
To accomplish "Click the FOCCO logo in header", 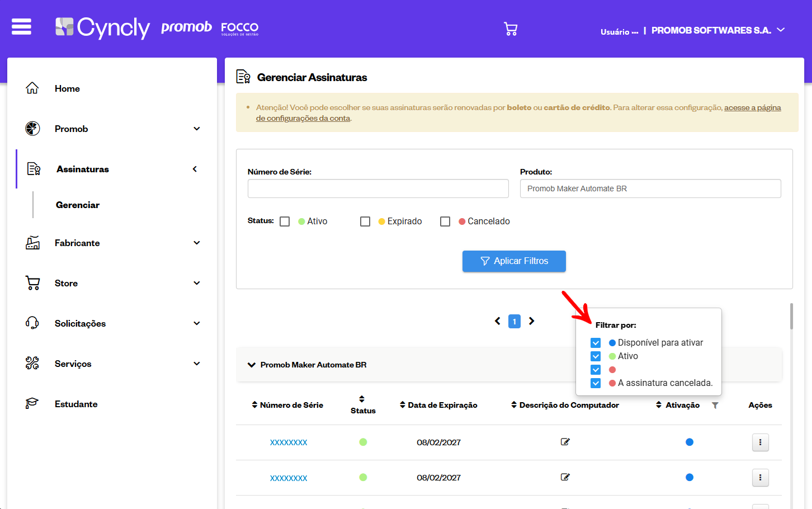I will coord(240,29).
